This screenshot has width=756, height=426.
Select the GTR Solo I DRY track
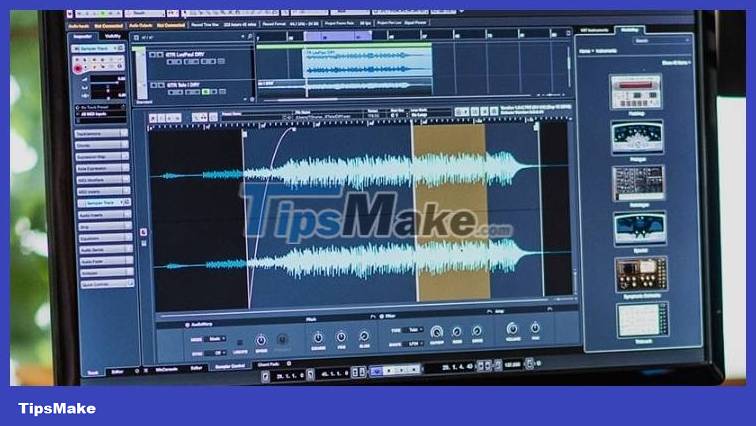pyautogui.click(x=185, y=85)
